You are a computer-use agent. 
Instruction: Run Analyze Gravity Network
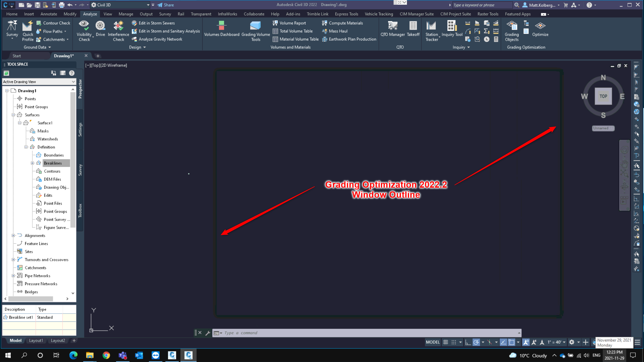pyautogui.click(x=160, y=39)
